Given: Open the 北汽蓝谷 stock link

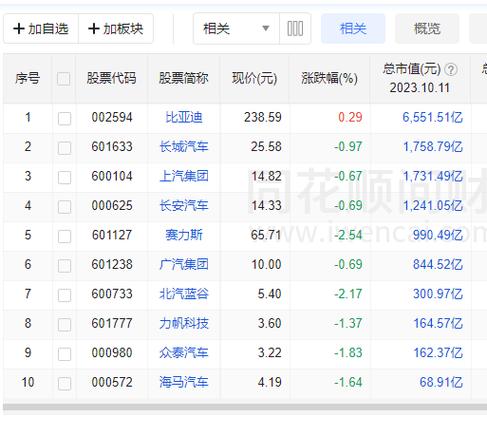Looking at the screenshot, I should (x=184, y=294).
